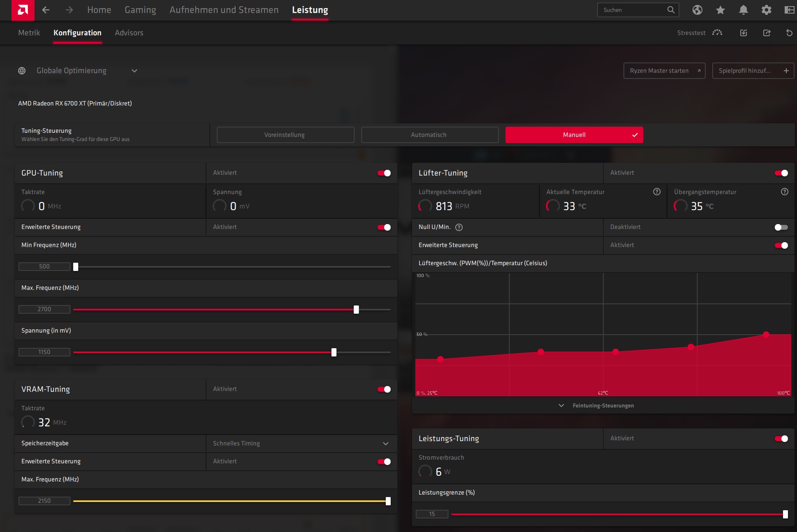Click the Max. Frequenz GPU slider handle

(356, 310)
